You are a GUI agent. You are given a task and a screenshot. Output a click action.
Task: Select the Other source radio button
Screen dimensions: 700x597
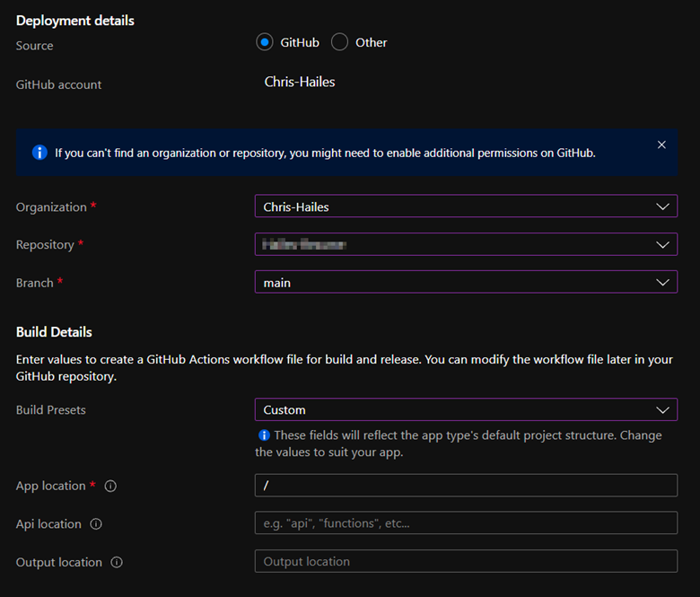click(339, 42)
